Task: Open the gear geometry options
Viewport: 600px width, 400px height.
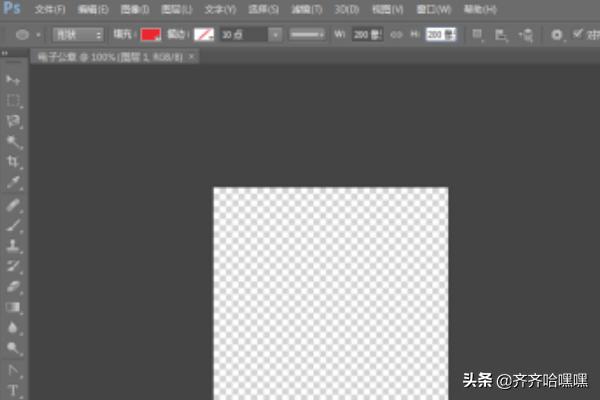Action: click(557, 35)
